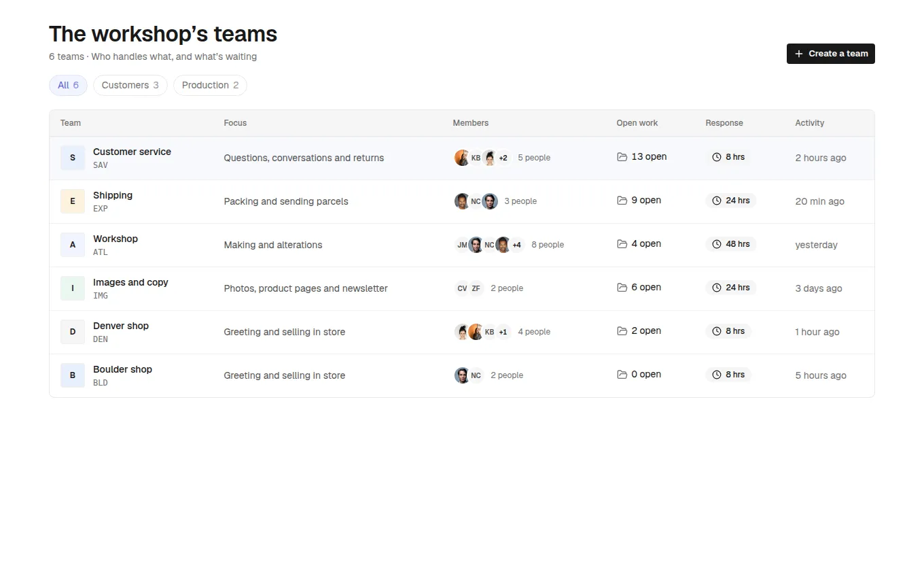The image size is (924, 578).
Task: Click the Response column header
Action: pyautogui.click(x=724, y=123)
